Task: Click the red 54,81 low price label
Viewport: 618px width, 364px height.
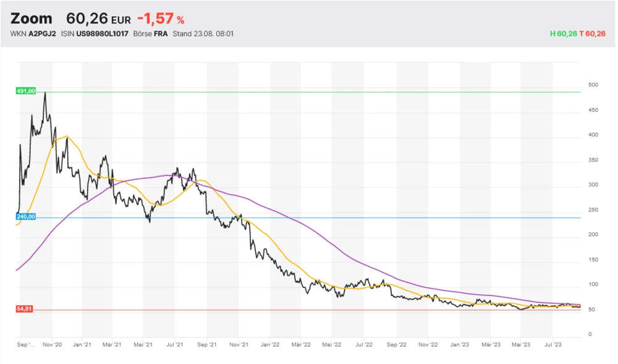Action: [x=25, y=309]
